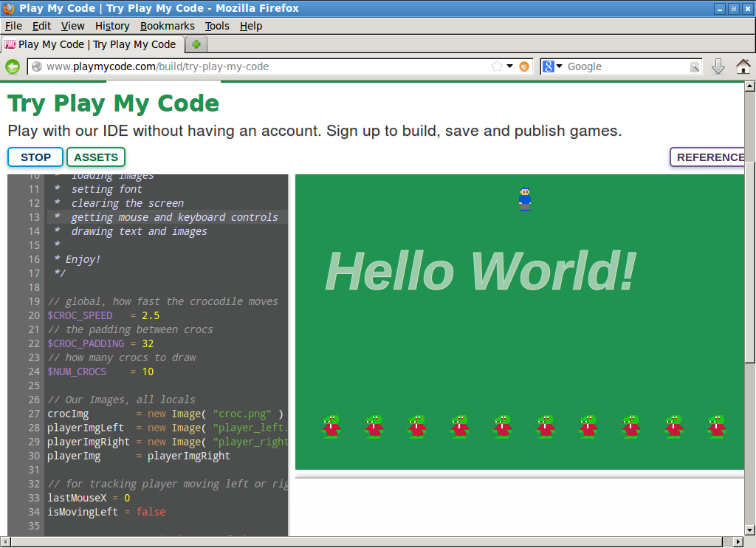756x548 pixels.
Task: Click the comment '// Our Images, all locals'
Action: click(121, 400)
